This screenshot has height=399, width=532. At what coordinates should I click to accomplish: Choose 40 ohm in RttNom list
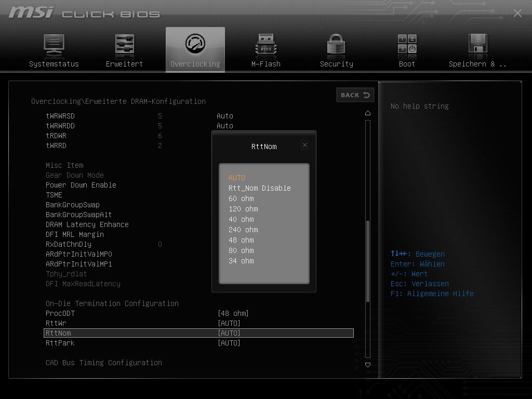[241, 219]
